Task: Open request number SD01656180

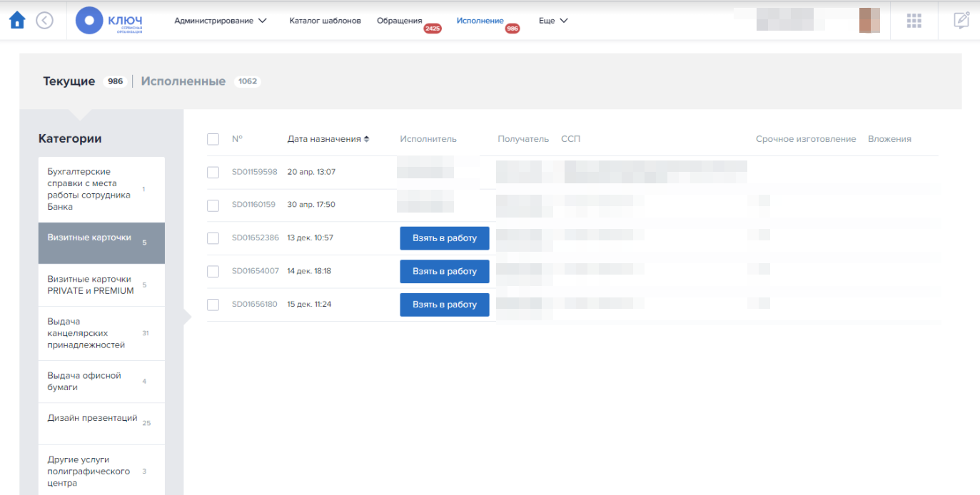Action: tap(255, 305)
